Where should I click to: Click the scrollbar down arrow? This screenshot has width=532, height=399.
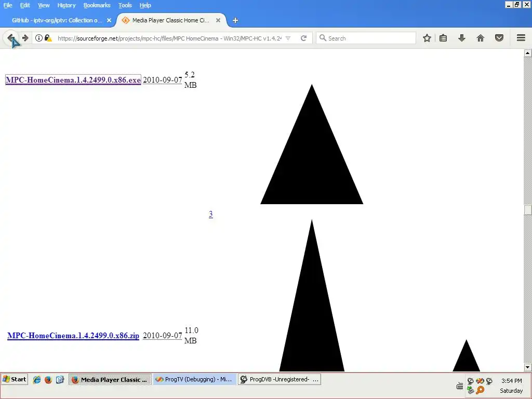(x=528, y=367)
